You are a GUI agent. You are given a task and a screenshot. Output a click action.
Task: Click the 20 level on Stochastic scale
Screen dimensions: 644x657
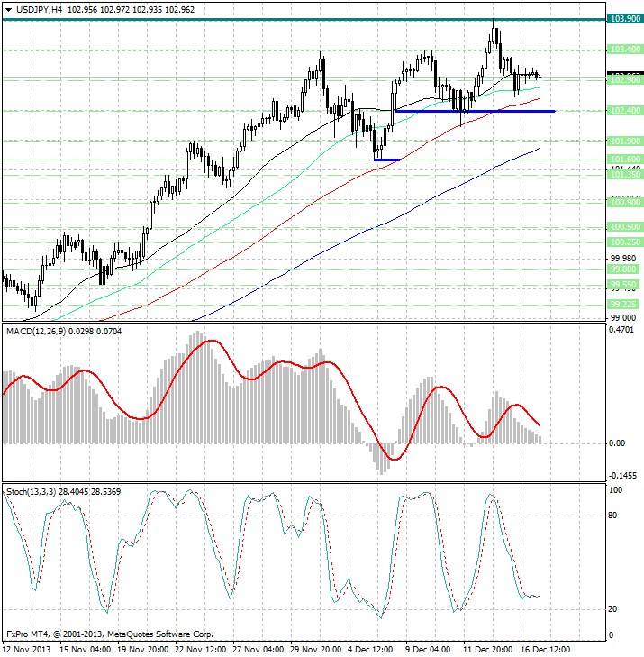[612, 609]
